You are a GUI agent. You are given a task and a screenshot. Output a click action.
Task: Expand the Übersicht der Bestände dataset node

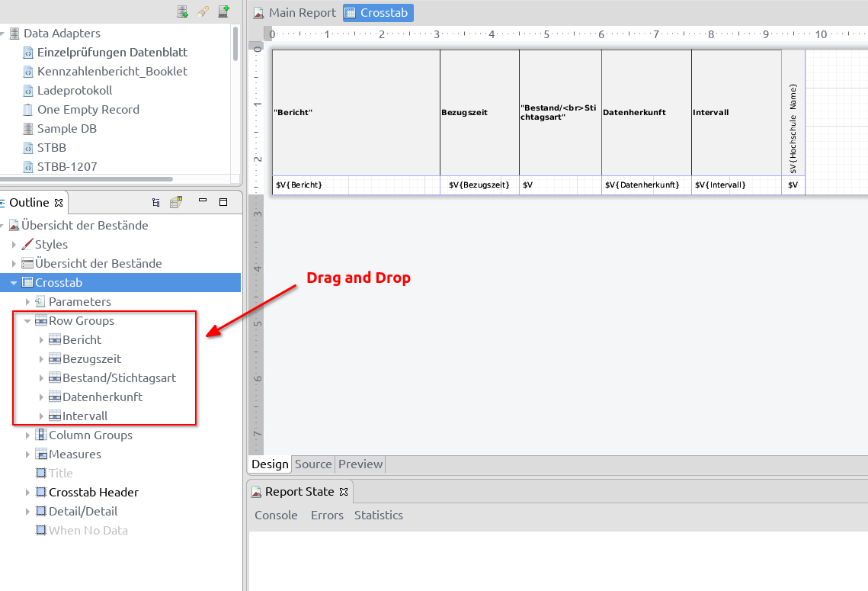pos(14,264)
